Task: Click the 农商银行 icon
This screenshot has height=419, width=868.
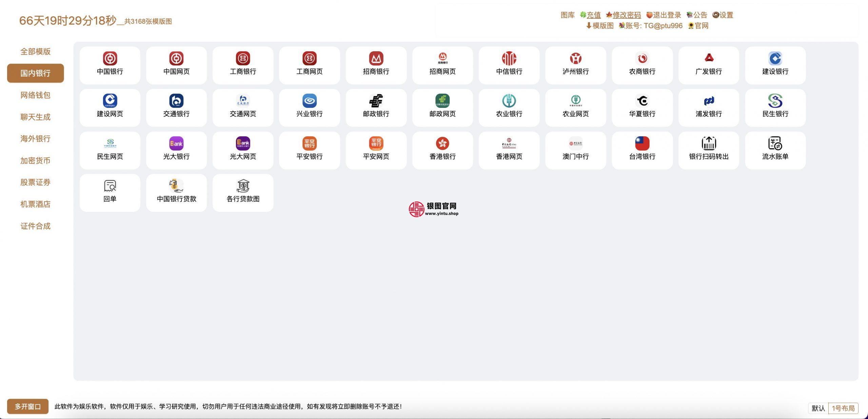Action: [642, 58]
